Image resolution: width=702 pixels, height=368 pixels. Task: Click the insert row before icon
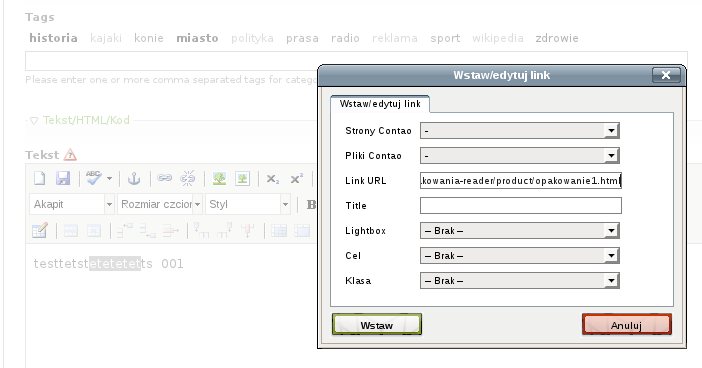click(124, 230)
